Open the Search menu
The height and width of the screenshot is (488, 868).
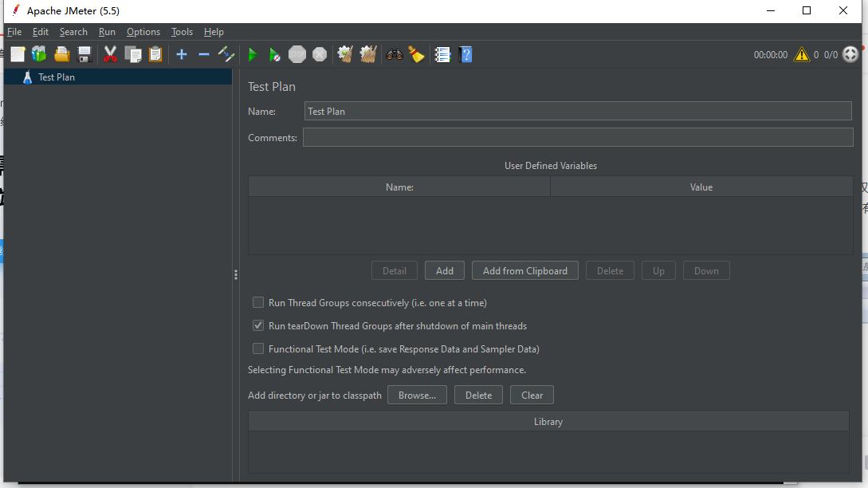pyautogui.click(x=73, y=32)
